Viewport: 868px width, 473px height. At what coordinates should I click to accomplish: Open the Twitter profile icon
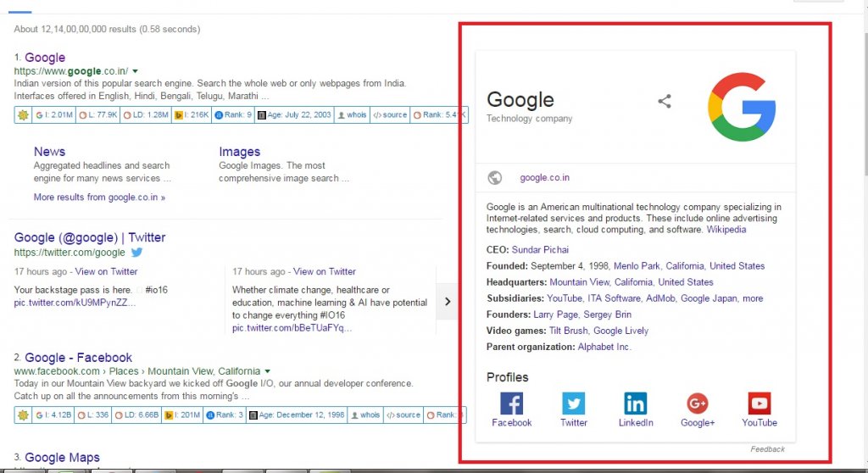pos(574,403)
